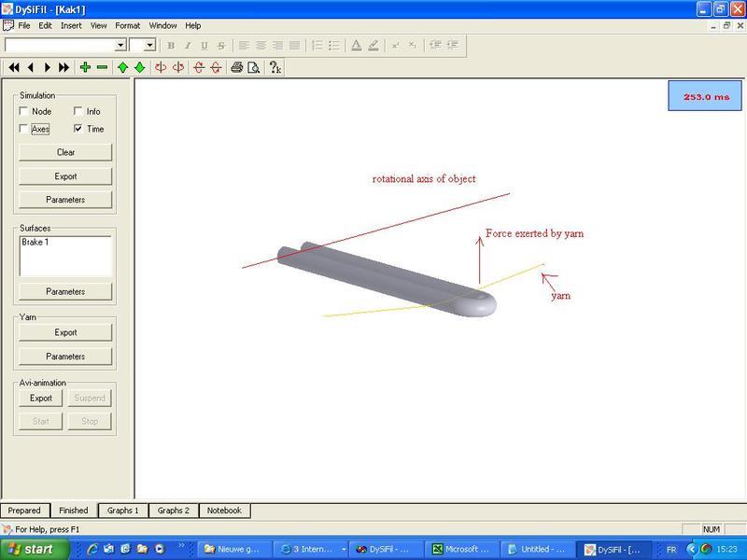Image resolution: width=747 pixels, height=560 pixels.
Task: Enable the Node checkbox
Action: tap(23, 111)
